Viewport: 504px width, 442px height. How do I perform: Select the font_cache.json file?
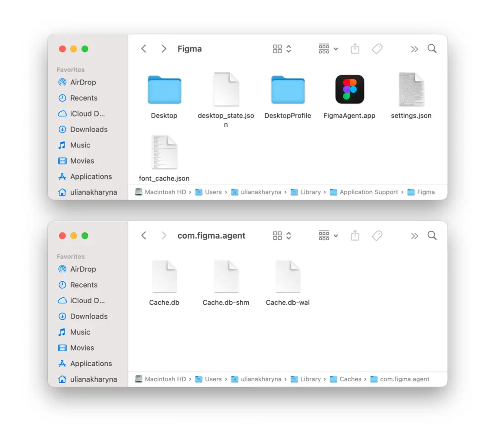tap(164, 152)
